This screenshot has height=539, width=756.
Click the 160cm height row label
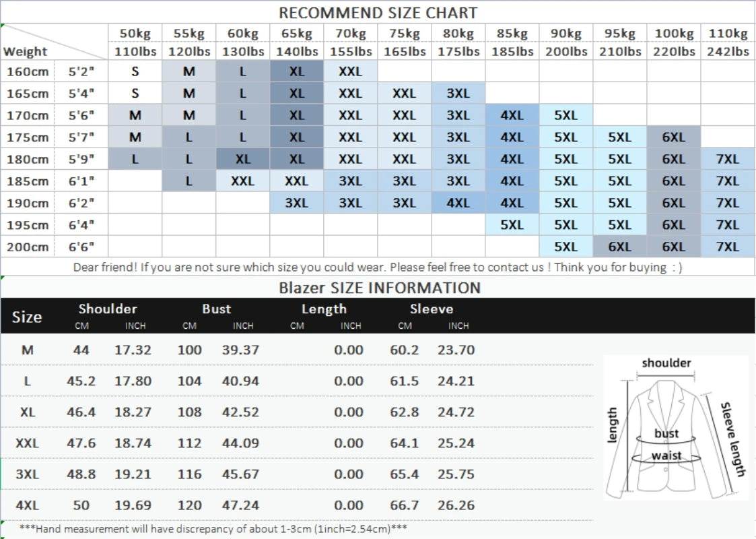(x=28, y=71)
